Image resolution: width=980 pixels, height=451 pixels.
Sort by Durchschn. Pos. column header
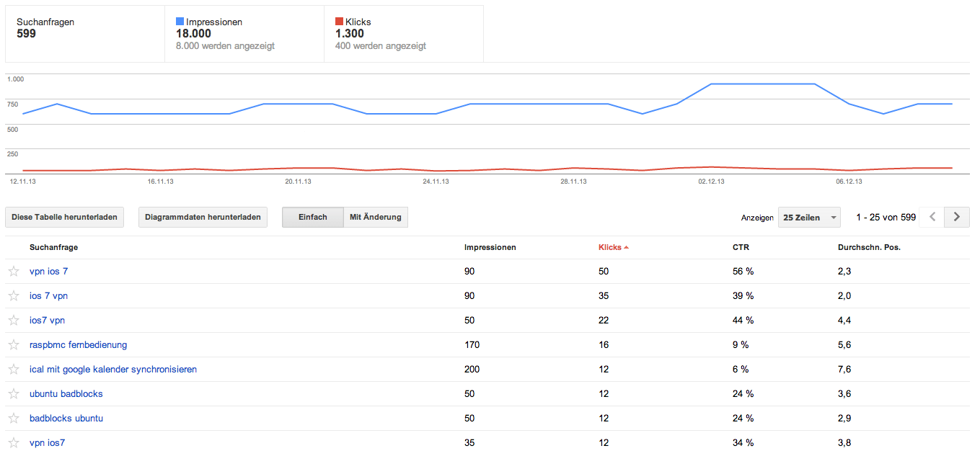[x=869, y=247]
